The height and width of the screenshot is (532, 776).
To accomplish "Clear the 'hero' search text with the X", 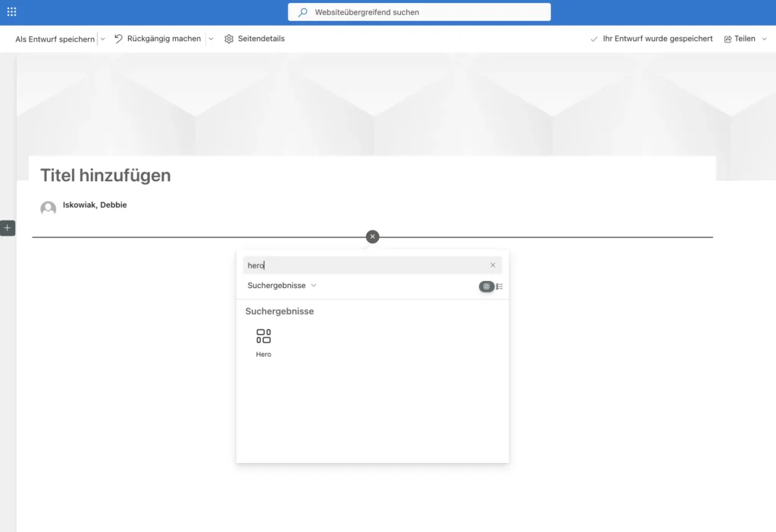I will 493,265.
